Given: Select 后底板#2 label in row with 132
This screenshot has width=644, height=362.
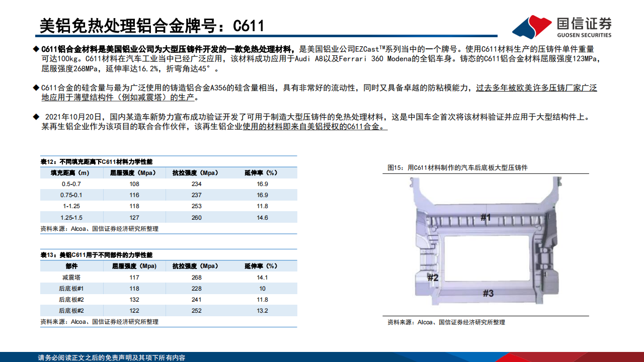Looking at the screenshot, I should (71, 300).
